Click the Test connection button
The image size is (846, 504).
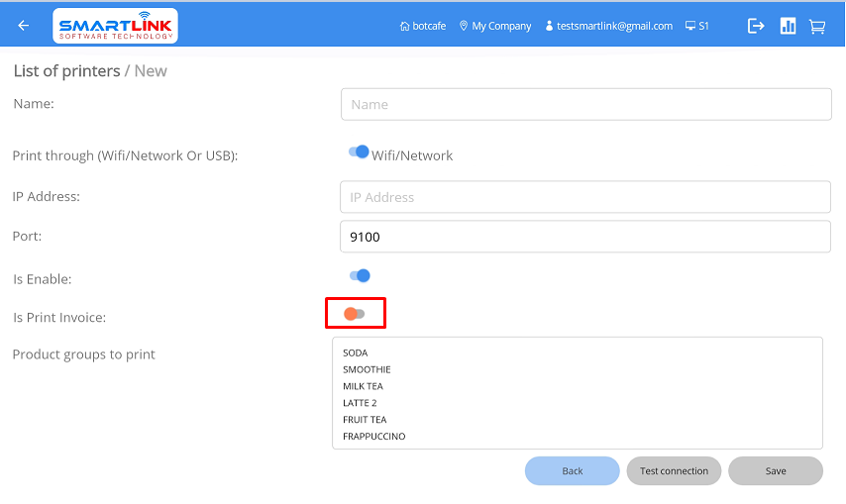[x=674, y=471]
